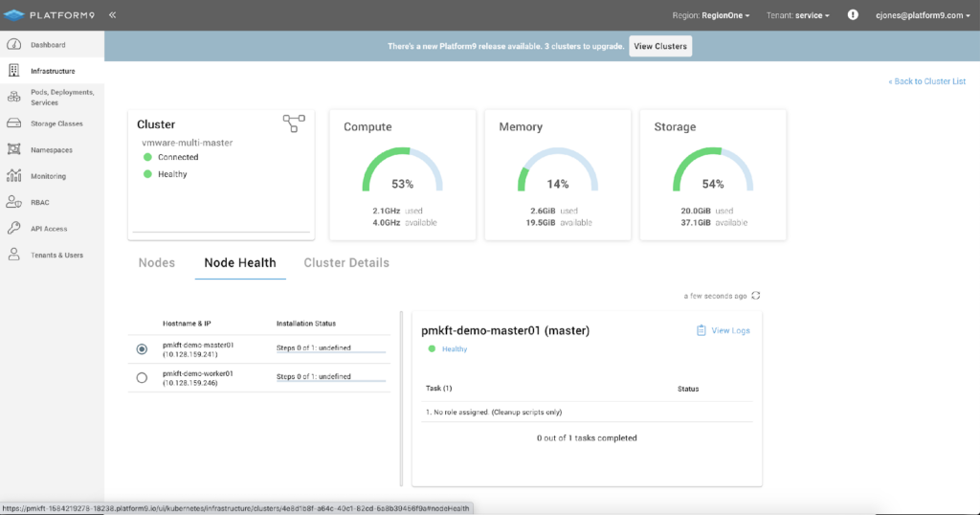Click the Monitoring chart icon
Viewport: 980px width, 515px height.
click(13, 175)
